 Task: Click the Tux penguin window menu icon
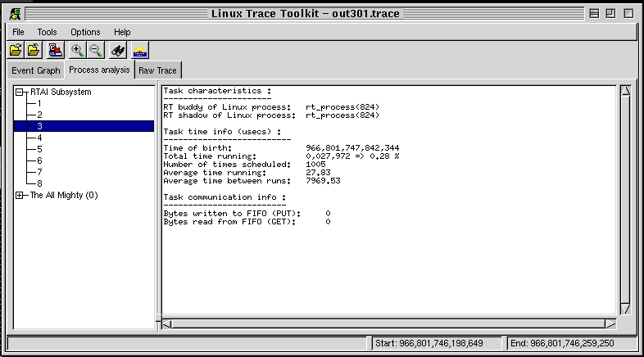coord(16,14)
